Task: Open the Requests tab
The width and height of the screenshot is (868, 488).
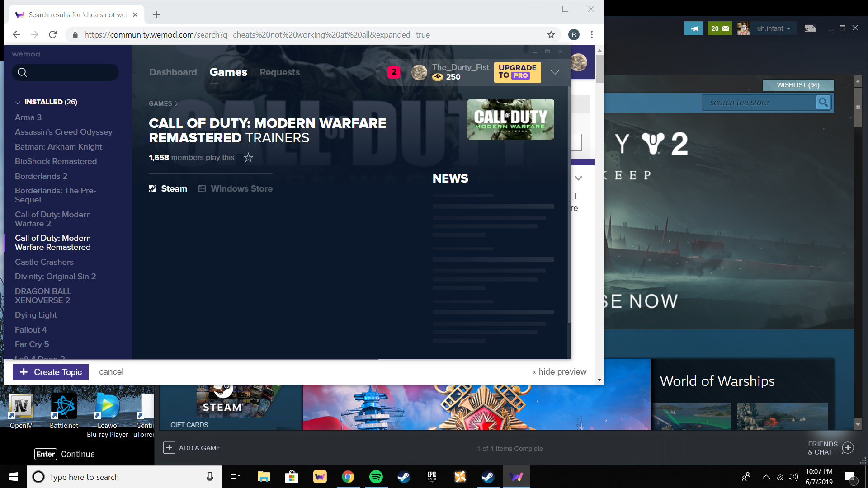Action: (279, 72)
